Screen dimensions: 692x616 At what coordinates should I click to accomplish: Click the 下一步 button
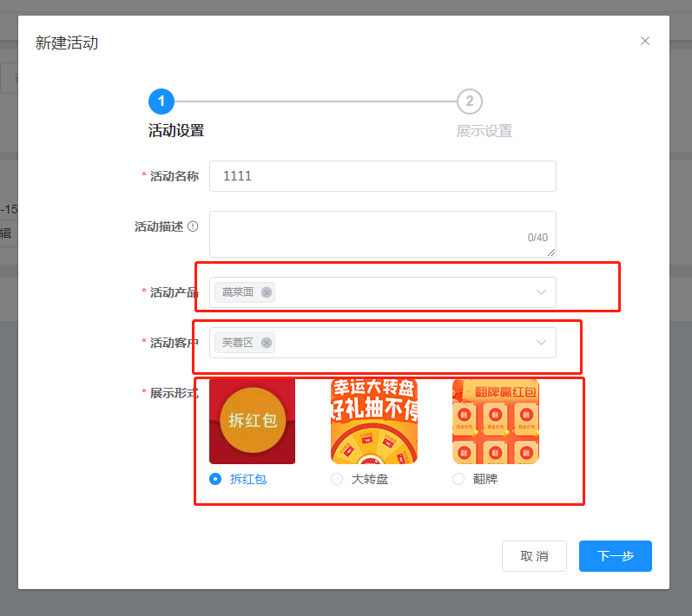616,556
